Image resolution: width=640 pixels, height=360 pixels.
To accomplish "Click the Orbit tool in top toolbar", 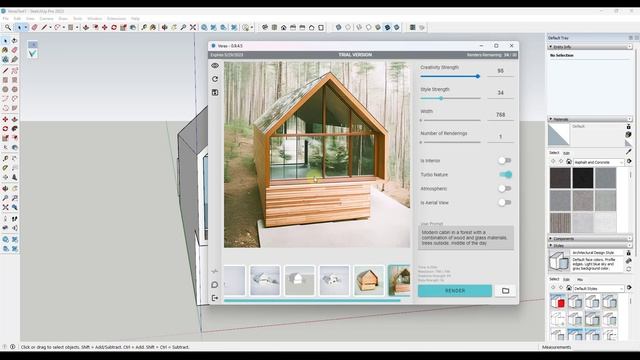I will coord(164,27).
